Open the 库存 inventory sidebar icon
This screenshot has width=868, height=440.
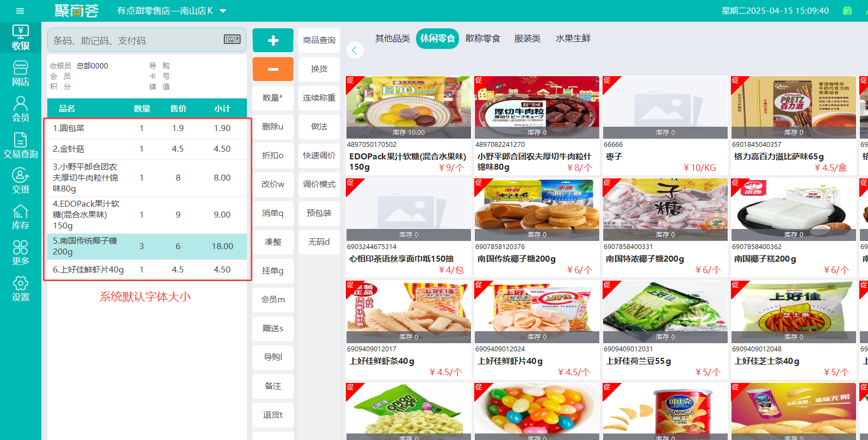[21, 217]
